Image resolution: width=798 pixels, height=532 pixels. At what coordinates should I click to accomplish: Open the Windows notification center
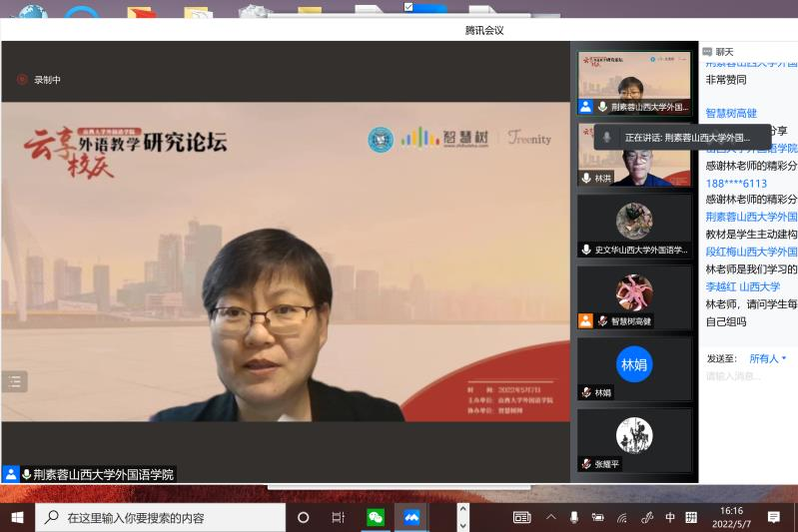click(773, 517)
